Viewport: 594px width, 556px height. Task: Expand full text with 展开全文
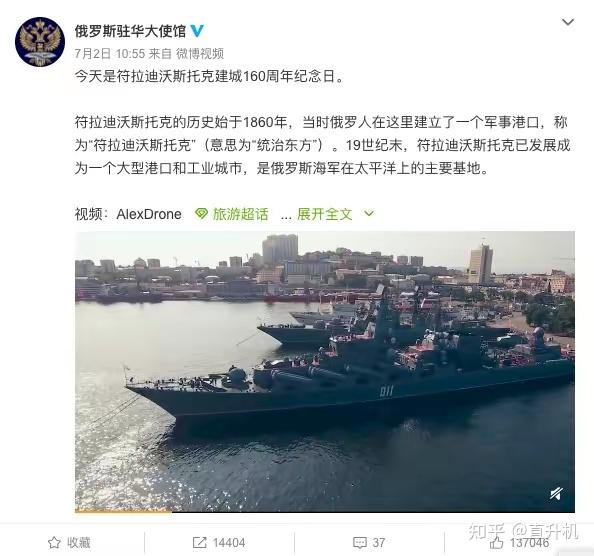(325, 214)
